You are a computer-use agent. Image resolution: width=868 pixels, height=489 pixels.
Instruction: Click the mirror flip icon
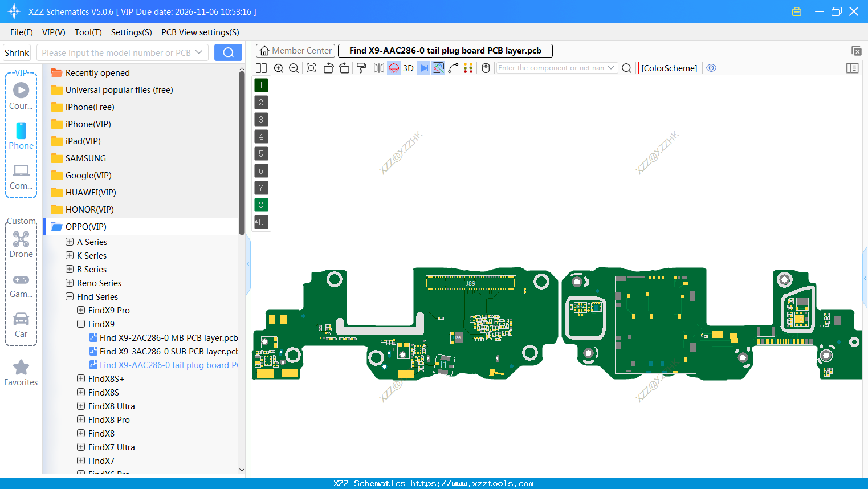378,68
